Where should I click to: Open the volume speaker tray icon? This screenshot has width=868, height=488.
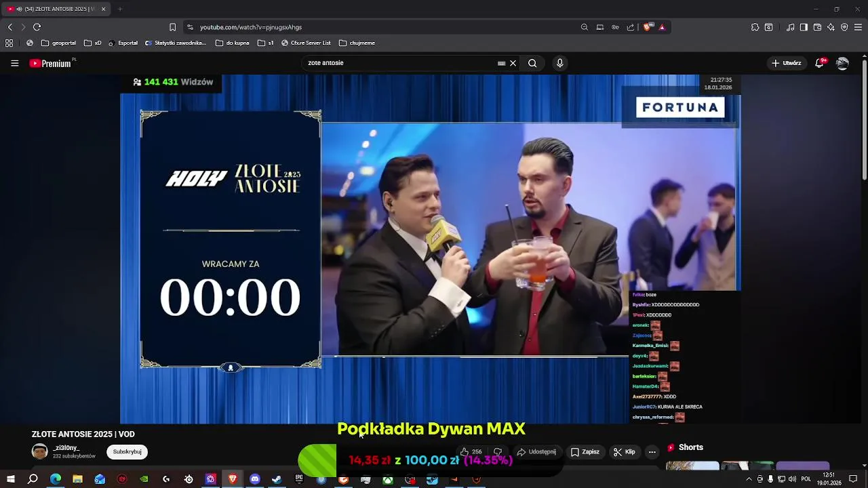coord(792,479)
